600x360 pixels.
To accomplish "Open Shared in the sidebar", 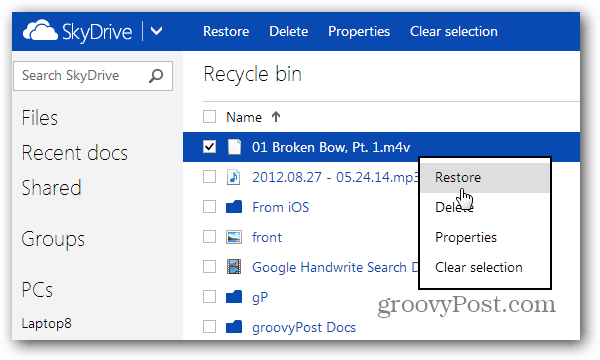I will [52, 188].
